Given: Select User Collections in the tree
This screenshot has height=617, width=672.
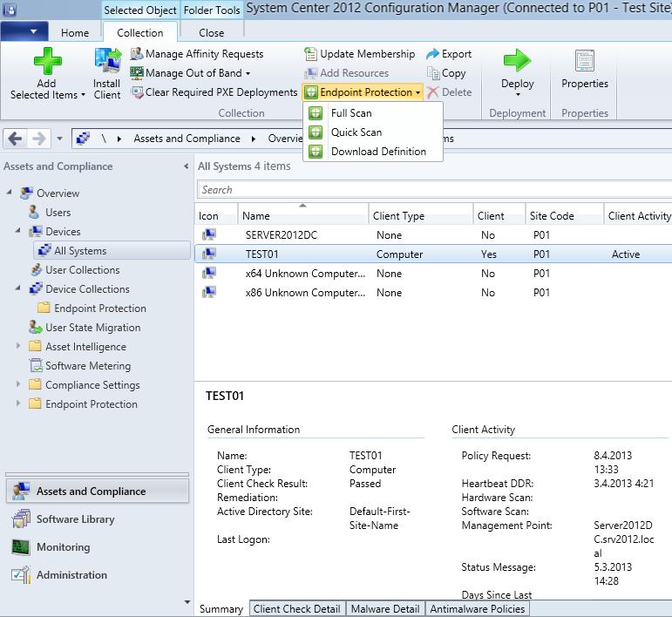Looking at the screenshot, I should point(82,270).
